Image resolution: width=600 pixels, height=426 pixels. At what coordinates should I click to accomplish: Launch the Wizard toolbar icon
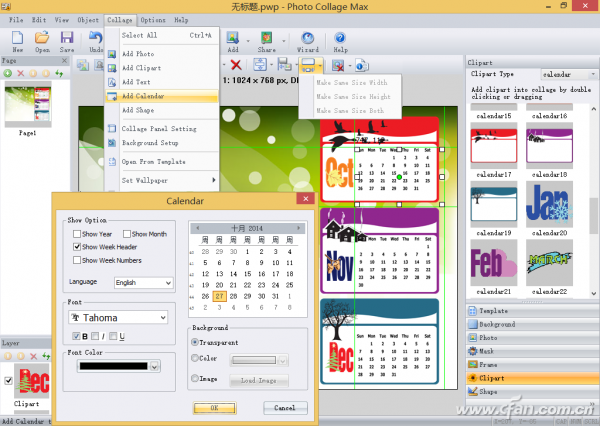[x=308, y=38]
